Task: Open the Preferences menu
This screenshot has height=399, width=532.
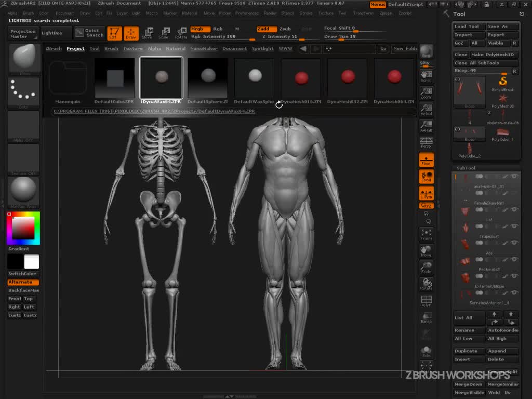Action: [x=247, y=13]
